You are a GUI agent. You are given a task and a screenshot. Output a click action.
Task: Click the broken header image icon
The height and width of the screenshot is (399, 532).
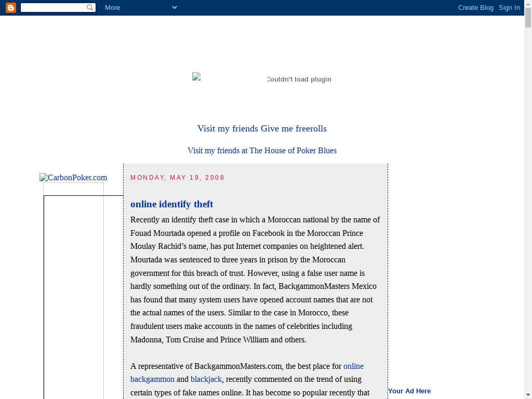pos(196,77)
